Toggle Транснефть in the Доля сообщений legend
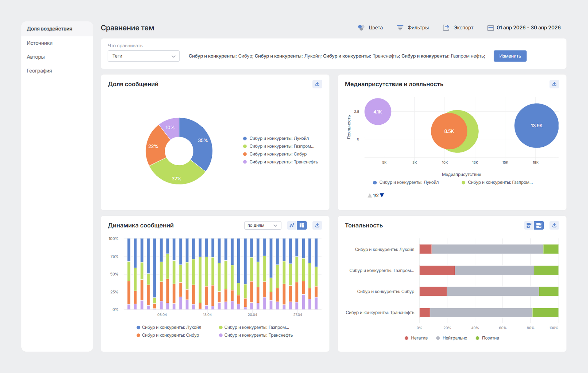 click(x=280, y=162)
